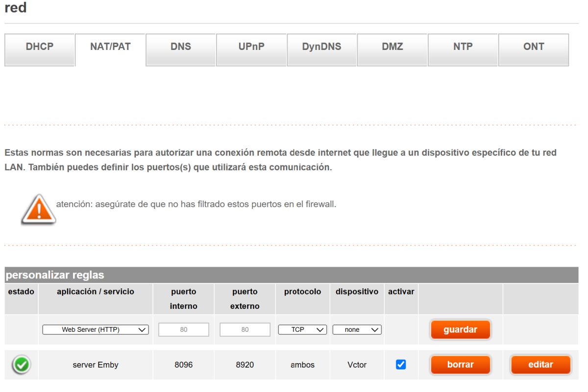
Task: Click the protocol value ambos
Action: click(x=302, y=365)
